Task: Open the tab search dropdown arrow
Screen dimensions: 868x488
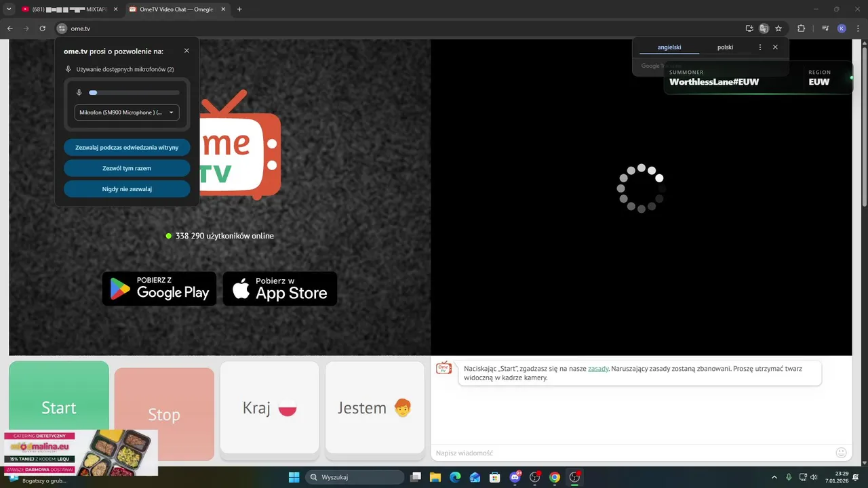Action: click(9, 9)
